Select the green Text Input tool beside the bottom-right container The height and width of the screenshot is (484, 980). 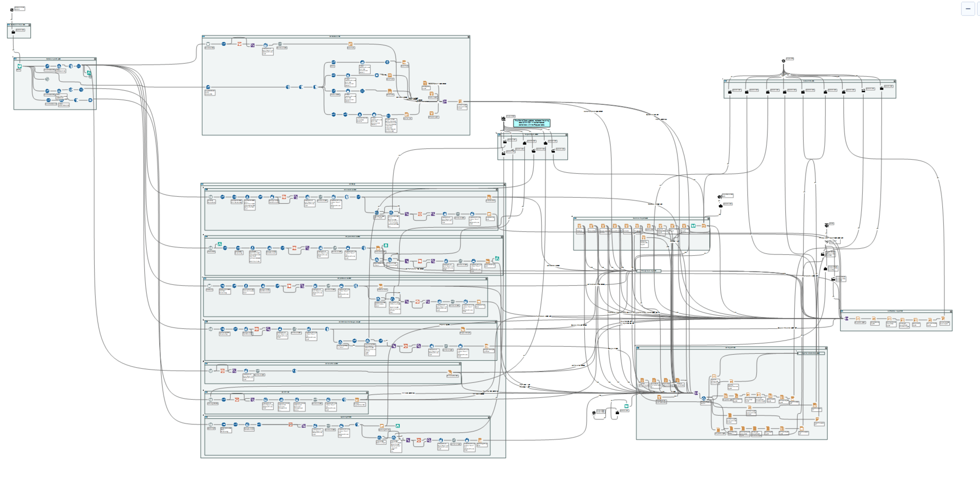626,406
